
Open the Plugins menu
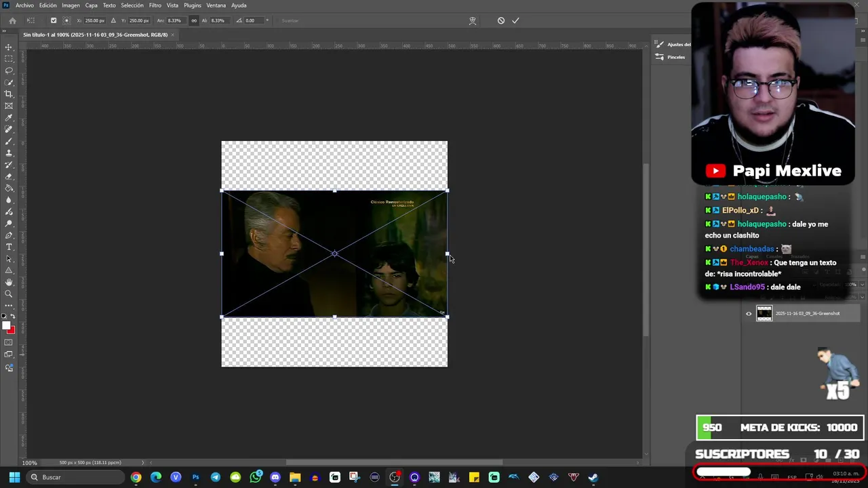(x=193, y=5)
